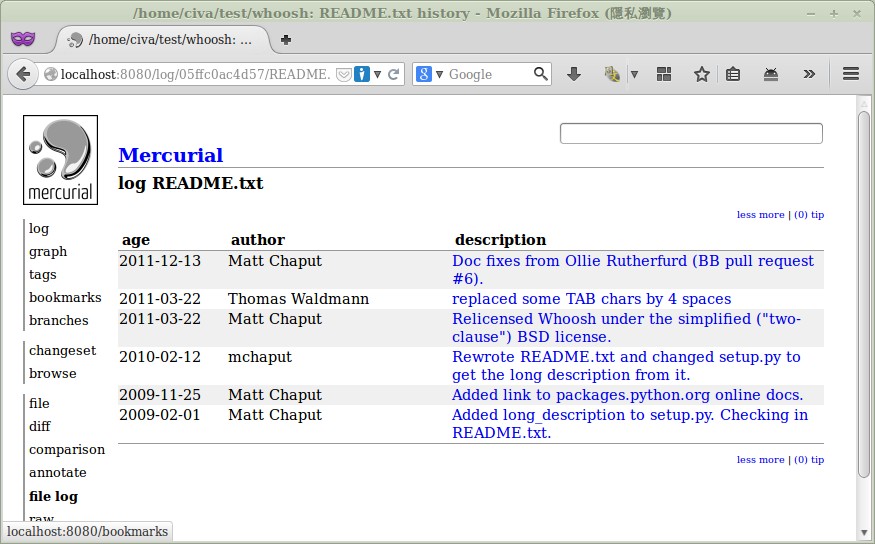Click the Mercurial search input box
The height and width of the screenshot is (544, 875).
click(691, 133)
